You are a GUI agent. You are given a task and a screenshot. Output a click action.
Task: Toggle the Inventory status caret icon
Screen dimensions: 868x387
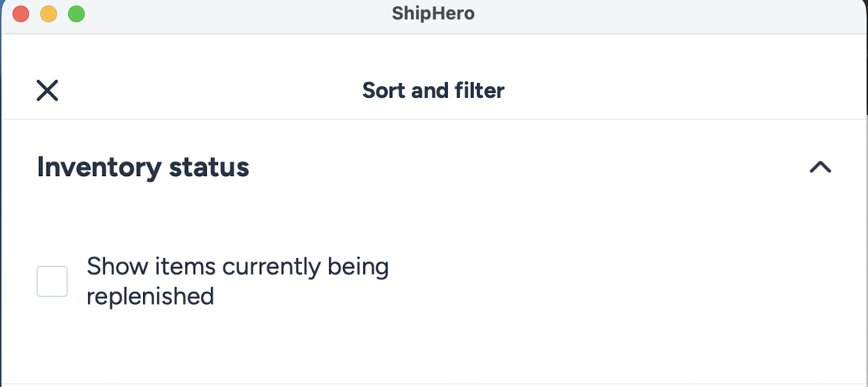(820, 167)
